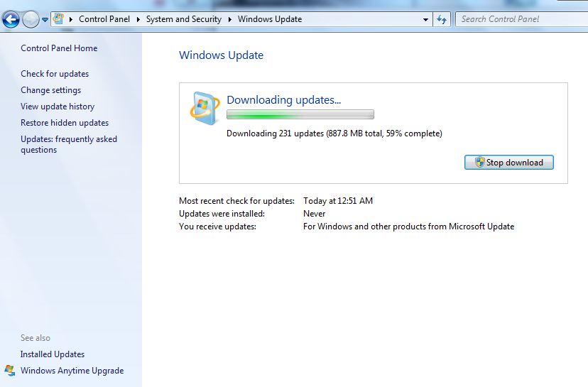Click the Never installed value
Viewport: 588px width, 387px height.
coord(315,214)
